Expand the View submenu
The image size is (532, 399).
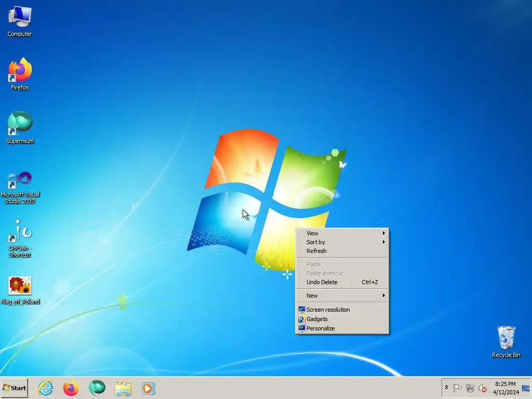tap(342, 233)
